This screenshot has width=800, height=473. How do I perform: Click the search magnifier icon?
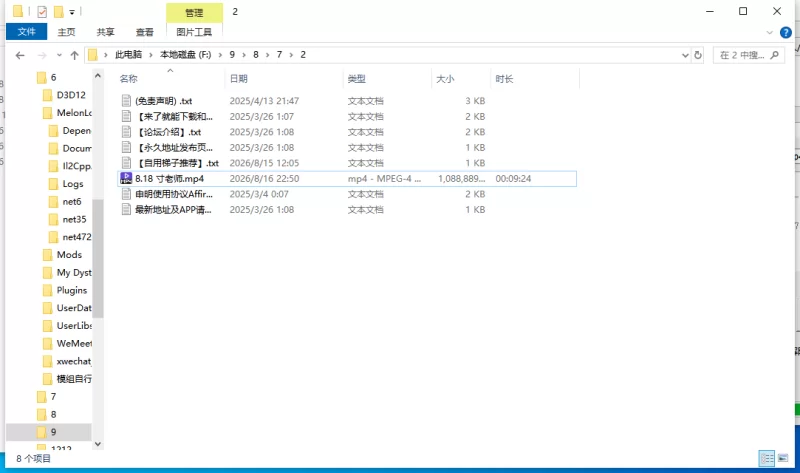[x=774, y=55]
